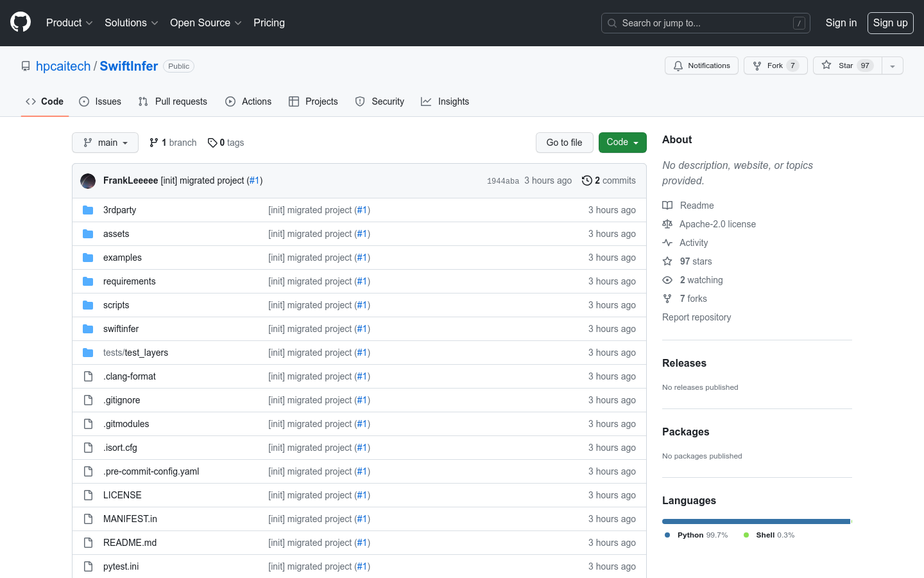The height and width of the screenshot is (578, 924).
Task: Click the Readme book icon in About
Action: tap(667, 206)
